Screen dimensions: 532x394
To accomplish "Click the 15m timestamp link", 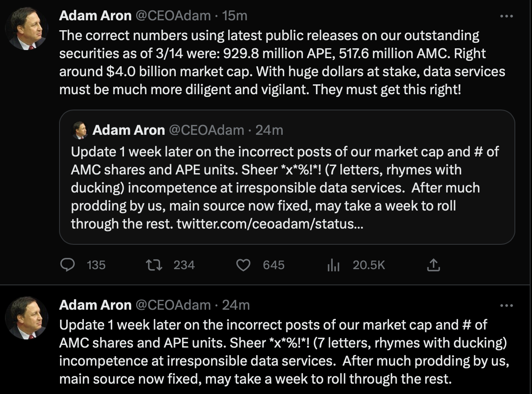I will pyautogui.click(x=235, y=16).
